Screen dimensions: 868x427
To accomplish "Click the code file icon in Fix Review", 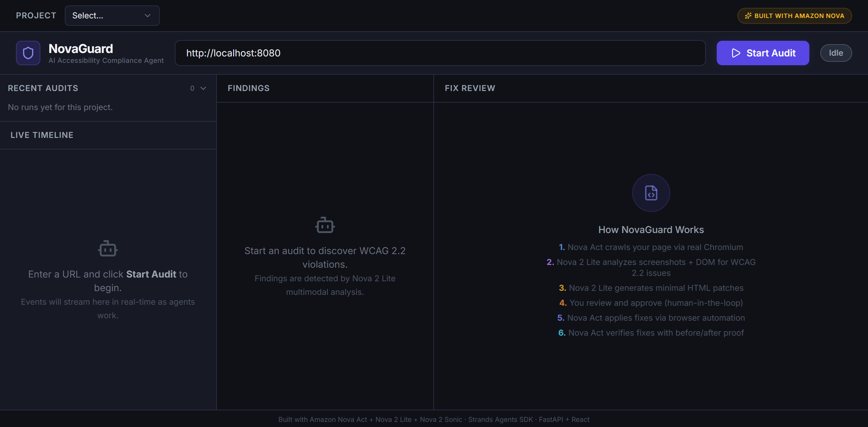I will [651, 193].
